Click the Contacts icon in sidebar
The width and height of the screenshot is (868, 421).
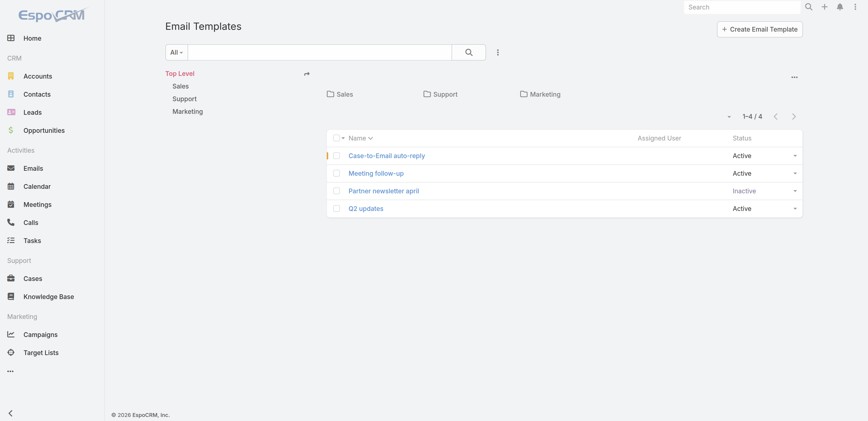(x=11, y=94)
